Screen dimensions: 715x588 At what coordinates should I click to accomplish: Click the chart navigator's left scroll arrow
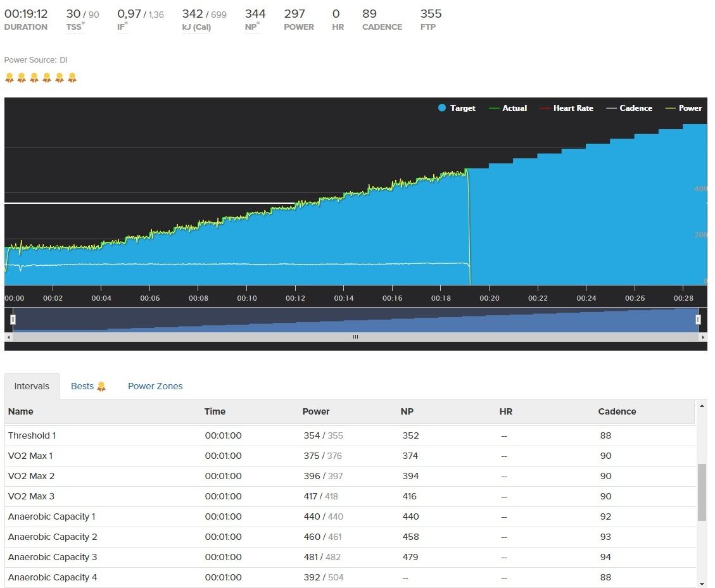click(x=8, y=337)
